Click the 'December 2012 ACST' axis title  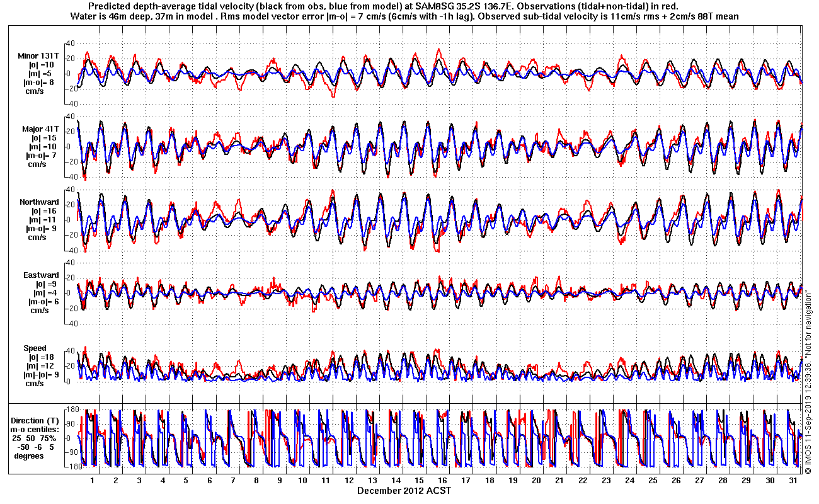pyautogui.click(x=404, y=490)
